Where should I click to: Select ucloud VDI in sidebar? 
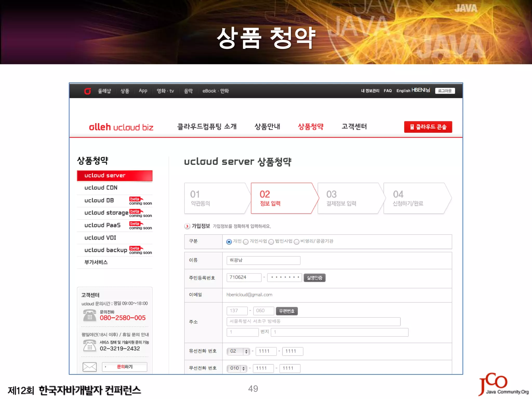[115, 238]
